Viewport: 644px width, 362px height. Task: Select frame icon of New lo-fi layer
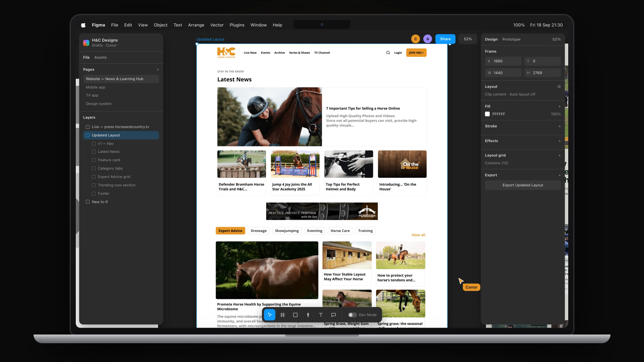click(88, 202)
